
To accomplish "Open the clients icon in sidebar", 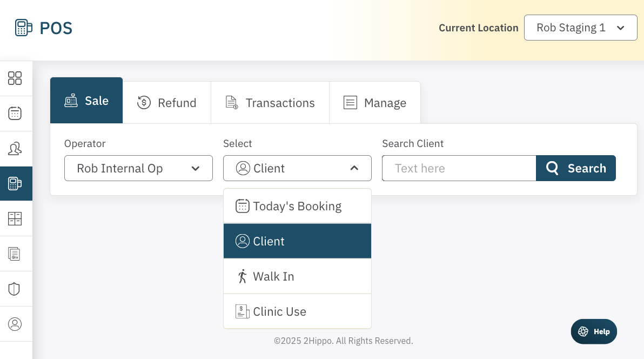I will (x=15, y=149).
